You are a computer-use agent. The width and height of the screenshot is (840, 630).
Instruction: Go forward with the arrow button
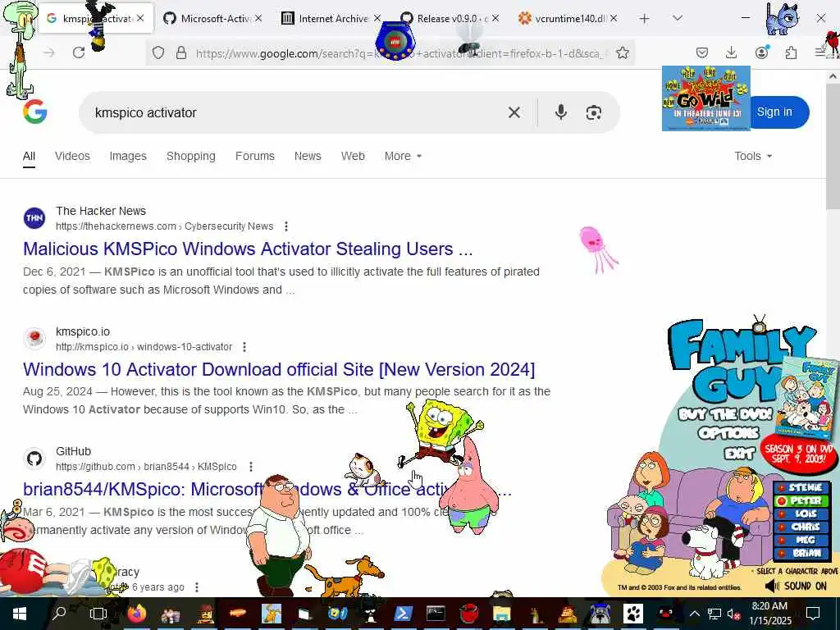coord(48,52)
